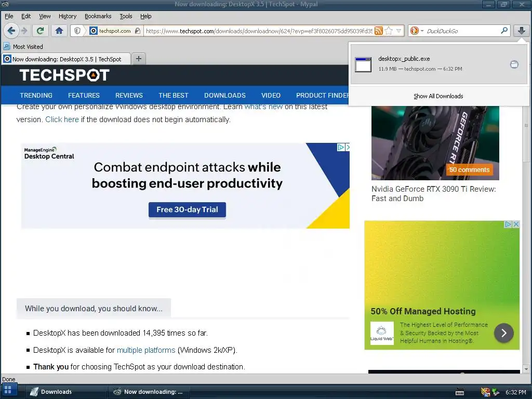This screenshot has width=532, height=399.
Task: Open the Bookmarks menu
Action: coord(98,16)
